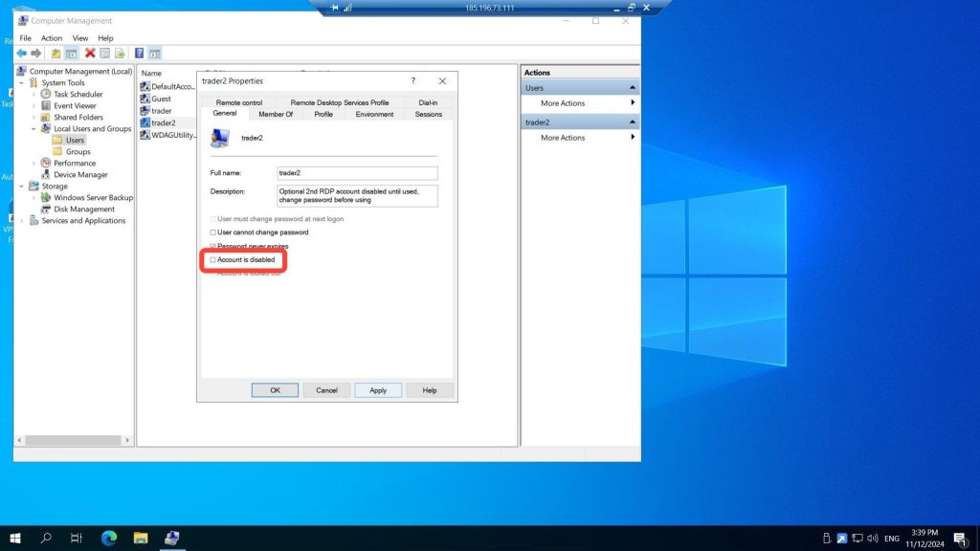Screen dimensions: 980x551
Task: Click the blue Help icon in toolbar
Action: [140, 54]
